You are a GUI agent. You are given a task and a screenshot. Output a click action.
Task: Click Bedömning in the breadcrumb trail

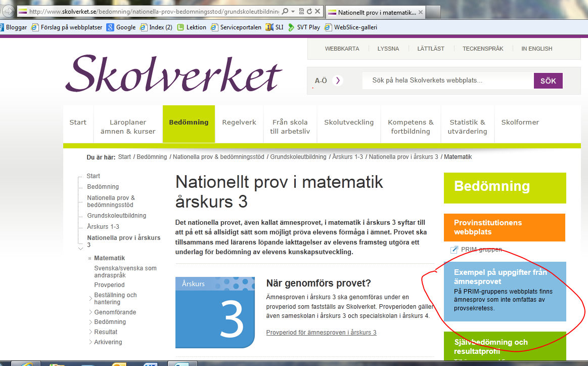[x=152, y=157]
